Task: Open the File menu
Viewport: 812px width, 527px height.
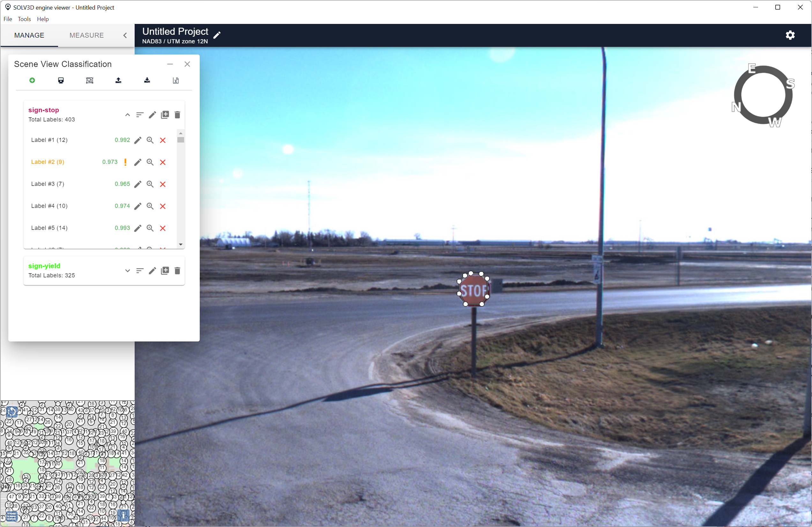Action: click(x=8, y=19)
